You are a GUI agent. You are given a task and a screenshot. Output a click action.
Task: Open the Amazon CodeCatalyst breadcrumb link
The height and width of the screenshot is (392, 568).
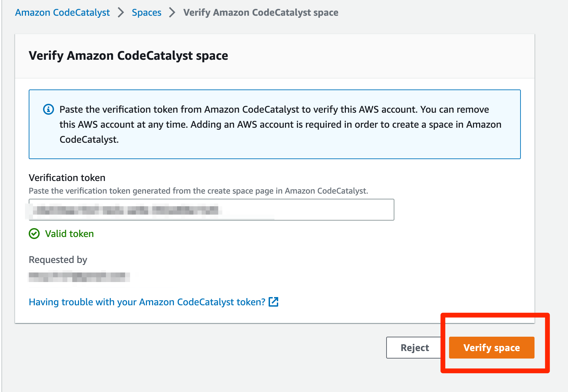click(62, 12)
